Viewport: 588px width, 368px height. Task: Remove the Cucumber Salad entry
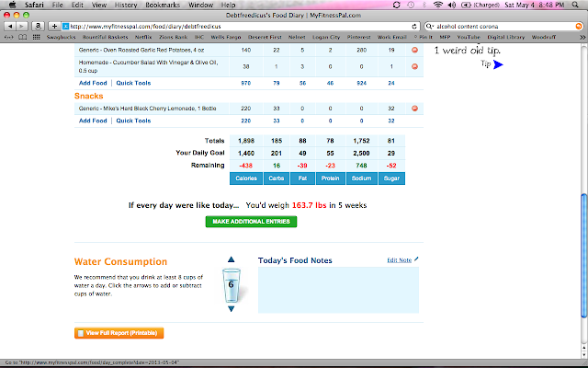click(414, 66)
